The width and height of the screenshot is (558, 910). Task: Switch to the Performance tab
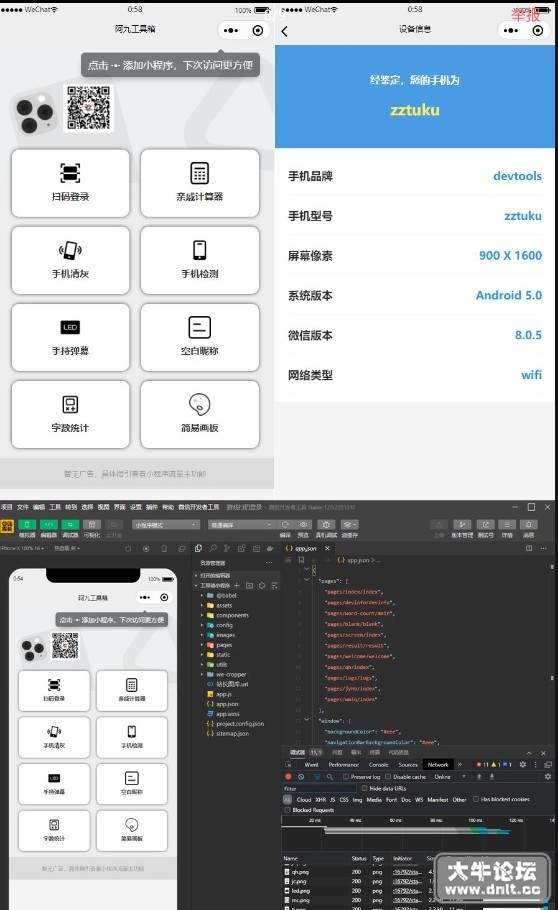[x=344, y=765]
